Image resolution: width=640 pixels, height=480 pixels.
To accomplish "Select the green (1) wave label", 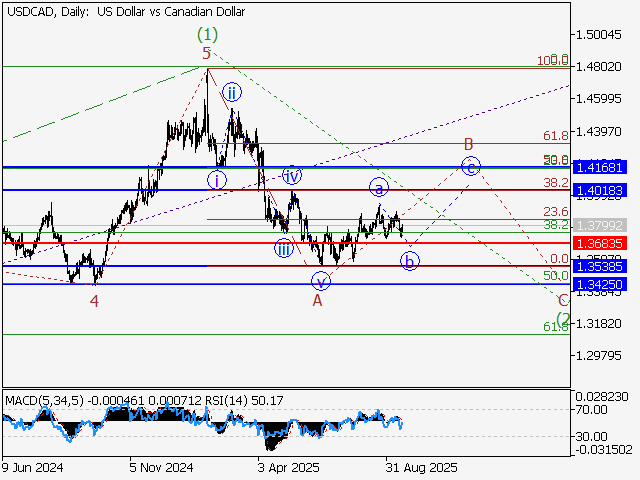I will [207, 33].
